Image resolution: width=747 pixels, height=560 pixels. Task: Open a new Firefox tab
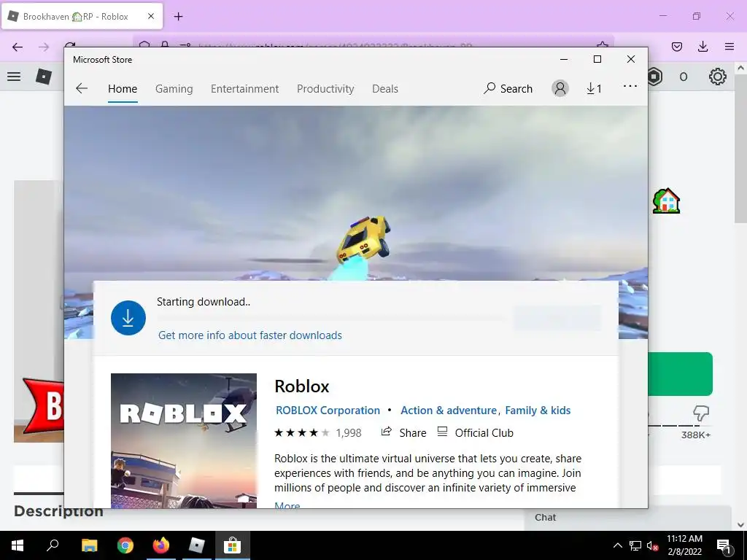(x=178, y=17)
